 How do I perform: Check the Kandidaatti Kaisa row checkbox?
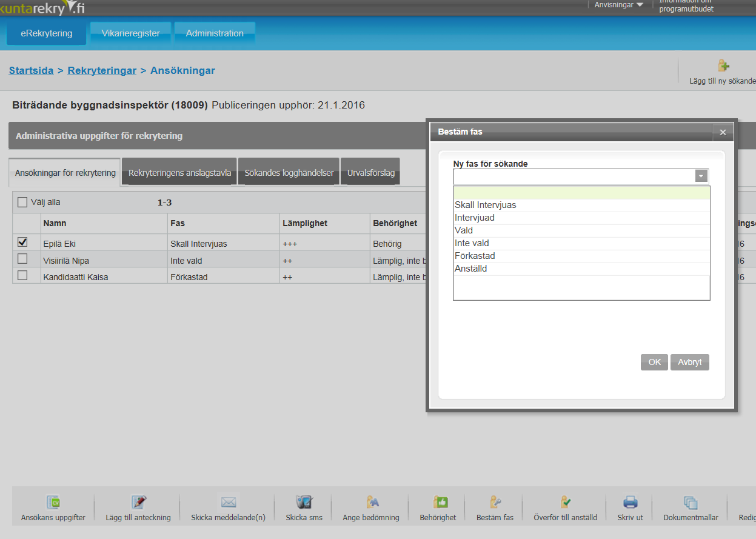point(22,275)
